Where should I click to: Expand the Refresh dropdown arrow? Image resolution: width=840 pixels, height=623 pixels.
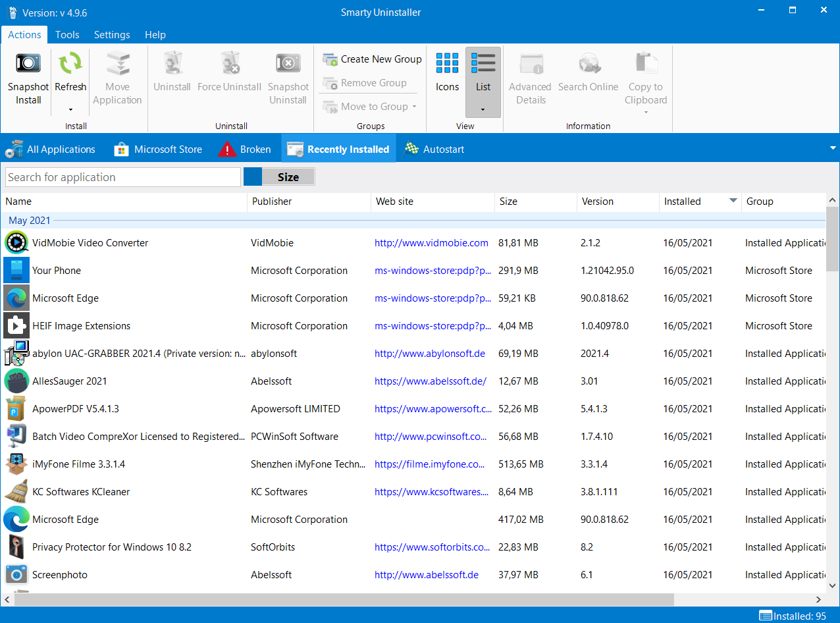[x=70, y=110]
